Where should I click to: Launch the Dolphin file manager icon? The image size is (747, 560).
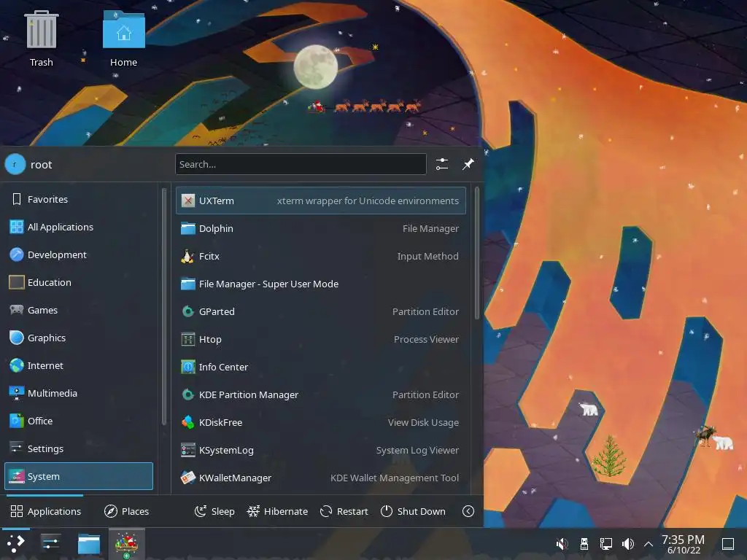(188, 228)
